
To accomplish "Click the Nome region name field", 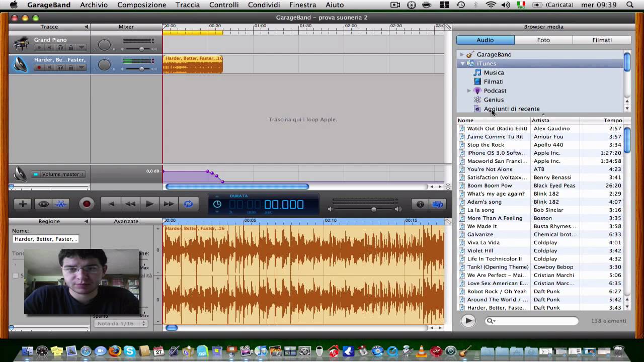I will click(x=45, y=239).
